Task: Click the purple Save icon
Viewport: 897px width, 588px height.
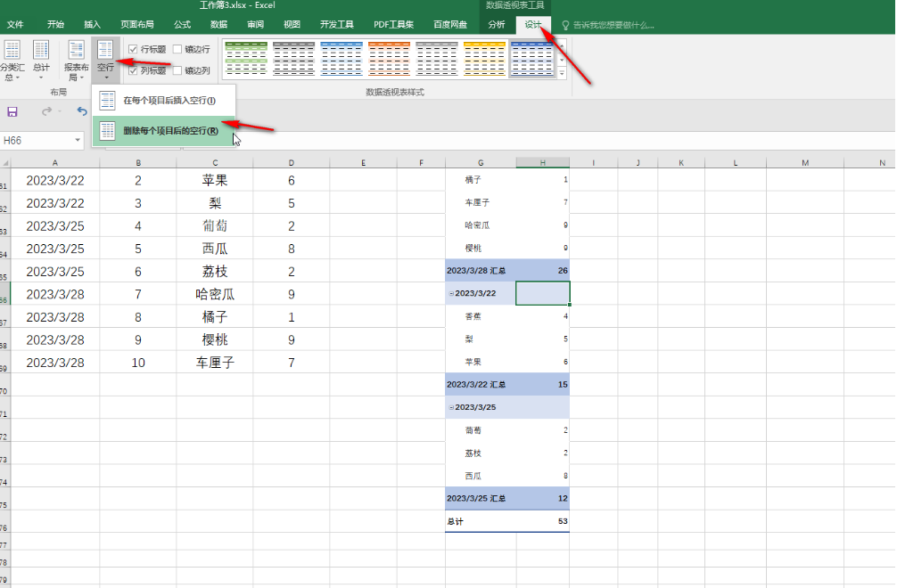Action: click(x=12, y=111)
